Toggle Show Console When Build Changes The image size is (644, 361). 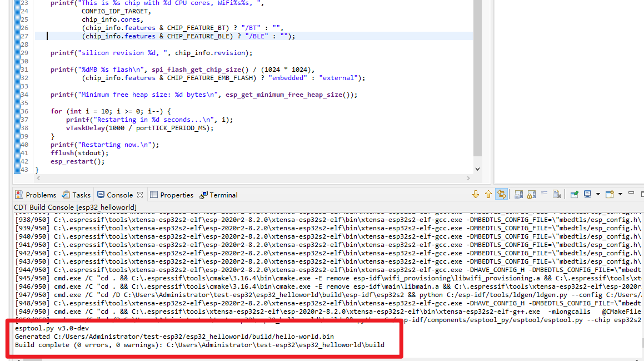tap(502, 194)
